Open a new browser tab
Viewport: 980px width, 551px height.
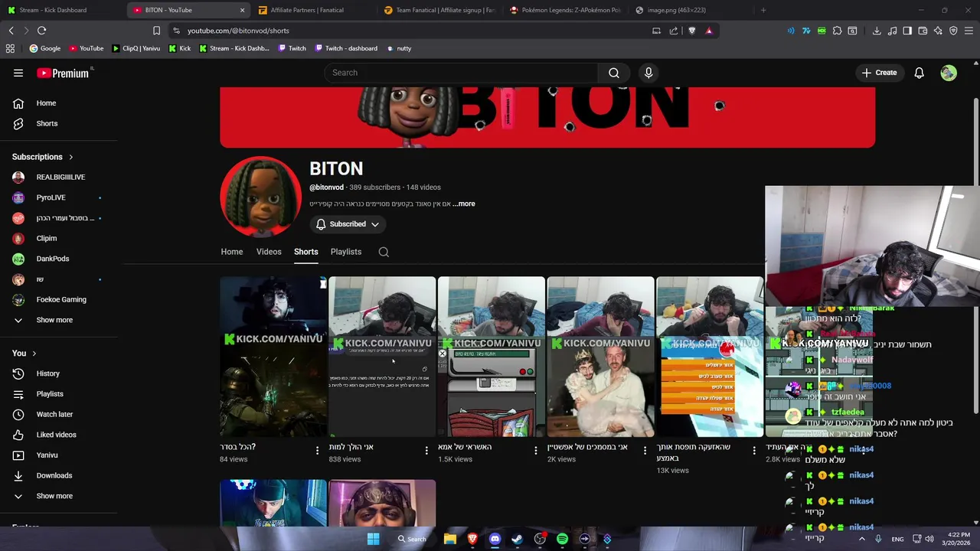click(x=763, y=10)
